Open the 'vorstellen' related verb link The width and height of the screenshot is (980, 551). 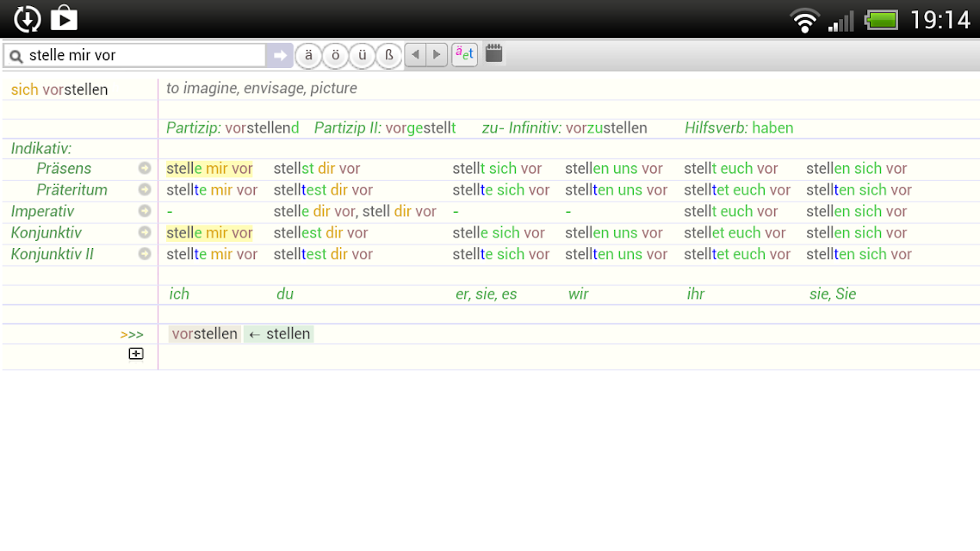pyautogui.click(x=204, y=333)
